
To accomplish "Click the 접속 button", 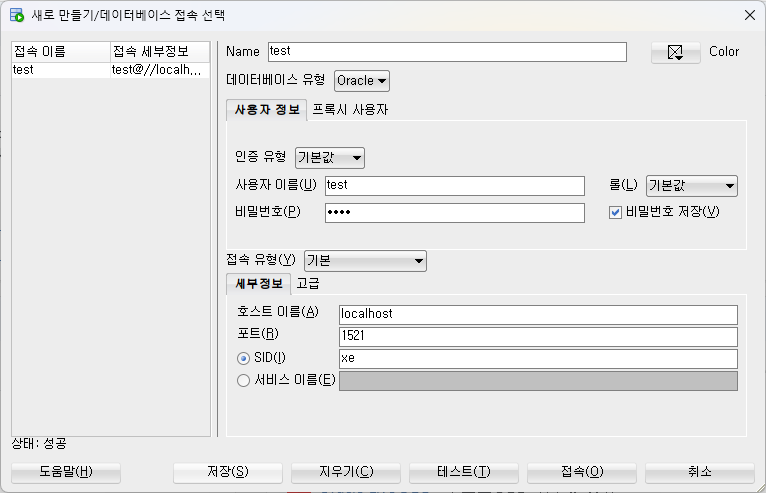I will pyautogui.click(x=582, y=472).
